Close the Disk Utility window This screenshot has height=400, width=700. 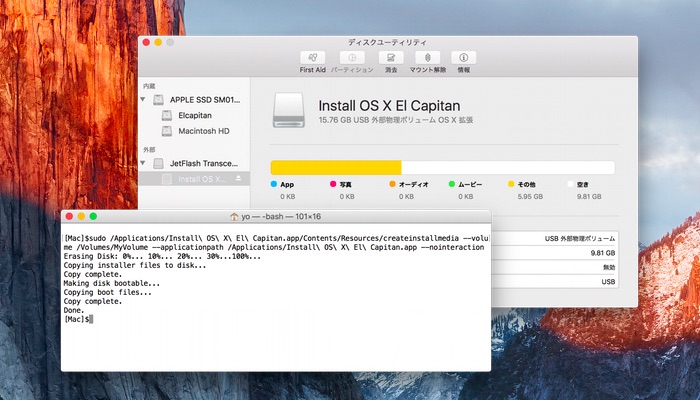coord(146,42)
